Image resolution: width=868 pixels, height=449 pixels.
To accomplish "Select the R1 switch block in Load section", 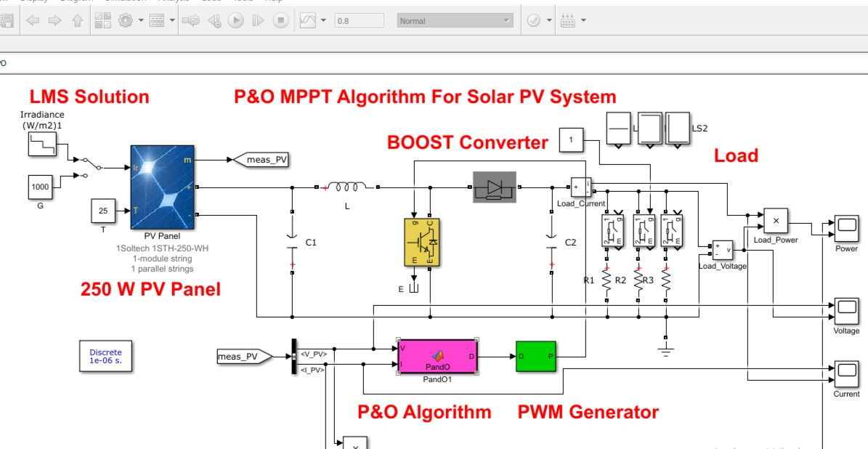I will point(614,230).
